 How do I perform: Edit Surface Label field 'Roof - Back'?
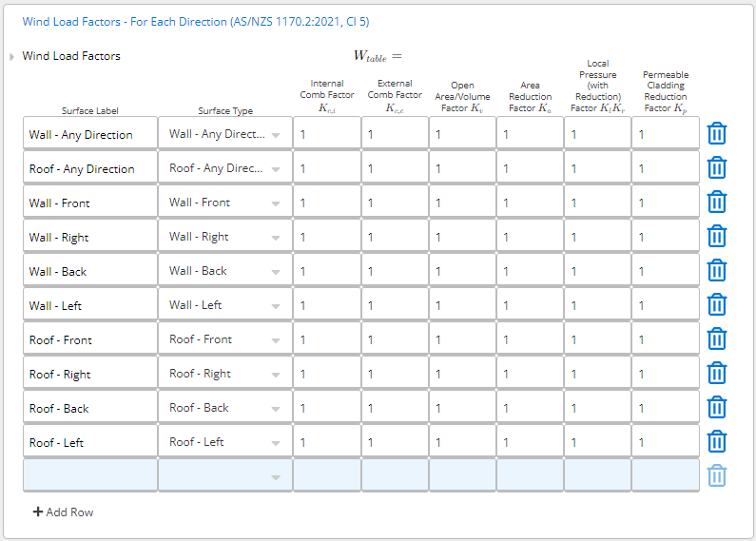coord(90,407)
